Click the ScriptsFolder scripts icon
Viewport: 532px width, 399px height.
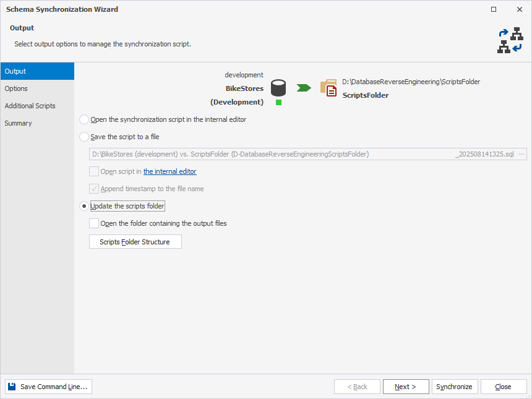coord(328,88)
